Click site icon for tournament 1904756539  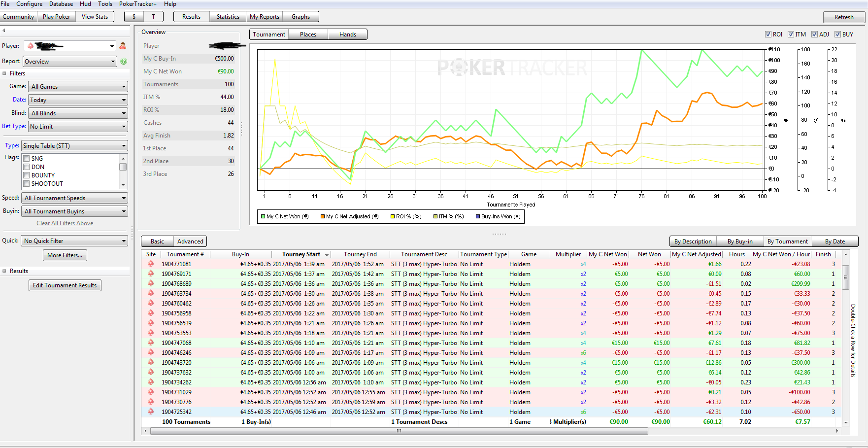tap(151, 323)
